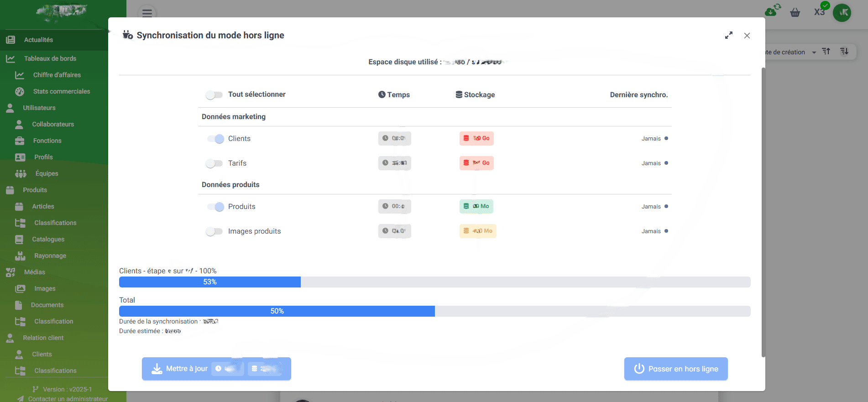
Task: Click the cloud sync icon in header
Action: coord(773,10)
